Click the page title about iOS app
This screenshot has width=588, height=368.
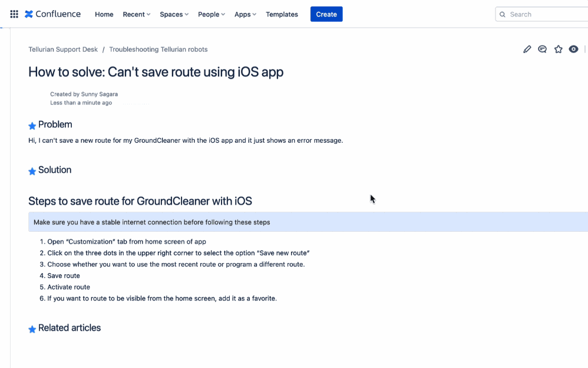point(156,72)
